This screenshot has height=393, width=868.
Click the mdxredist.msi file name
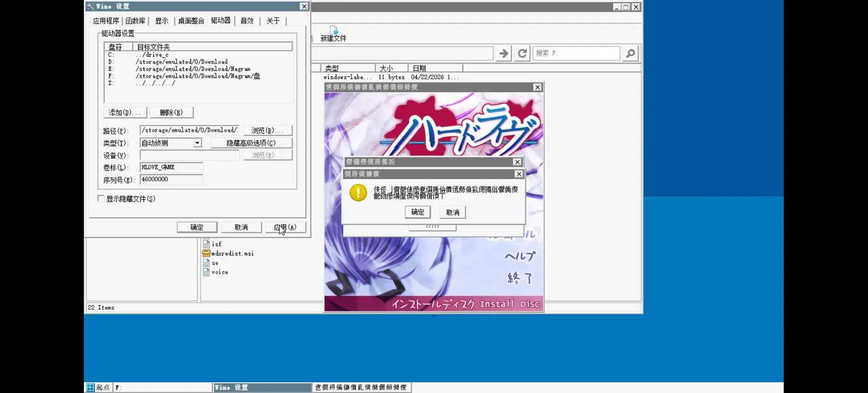pyautogui.click(x=233, y=253)
